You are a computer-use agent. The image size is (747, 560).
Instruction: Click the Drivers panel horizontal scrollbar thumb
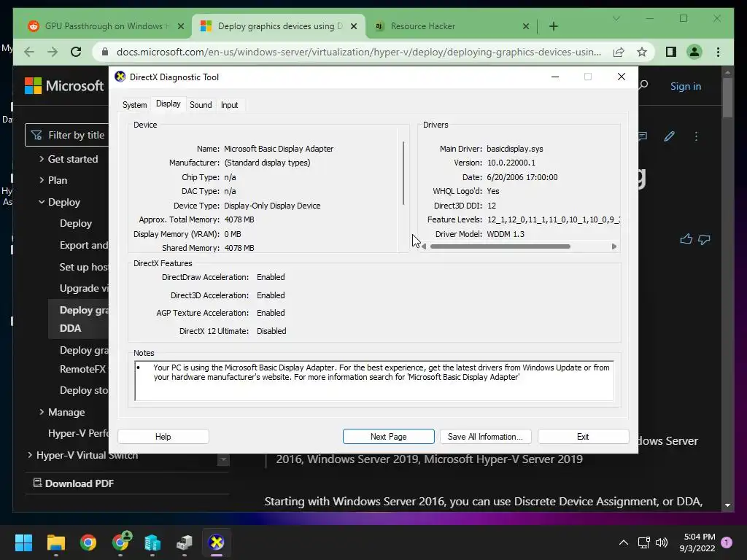click(x=500, y=246)
